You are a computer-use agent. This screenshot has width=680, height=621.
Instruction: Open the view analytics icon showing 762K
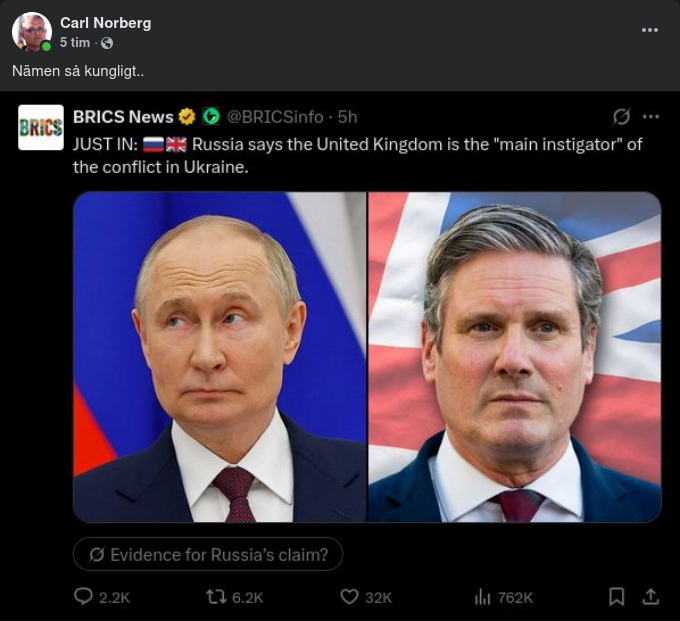(483, 597)
